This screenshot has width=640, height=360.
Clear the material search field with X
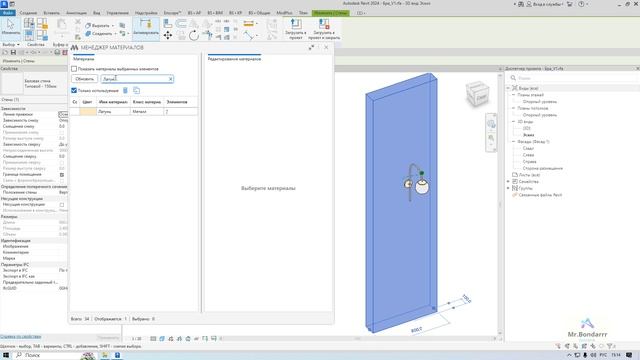pyautogui.click(x=170, y=79)
